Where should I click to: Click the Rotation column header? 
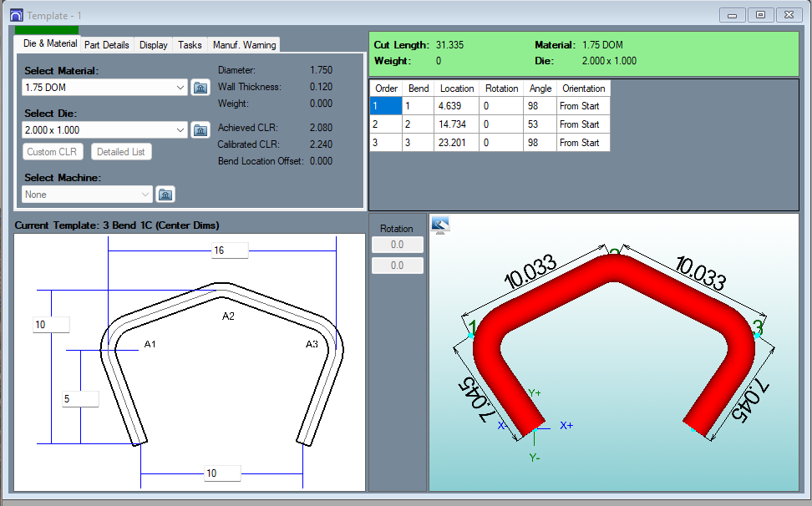pyautogui.click(x=501, y=89)
